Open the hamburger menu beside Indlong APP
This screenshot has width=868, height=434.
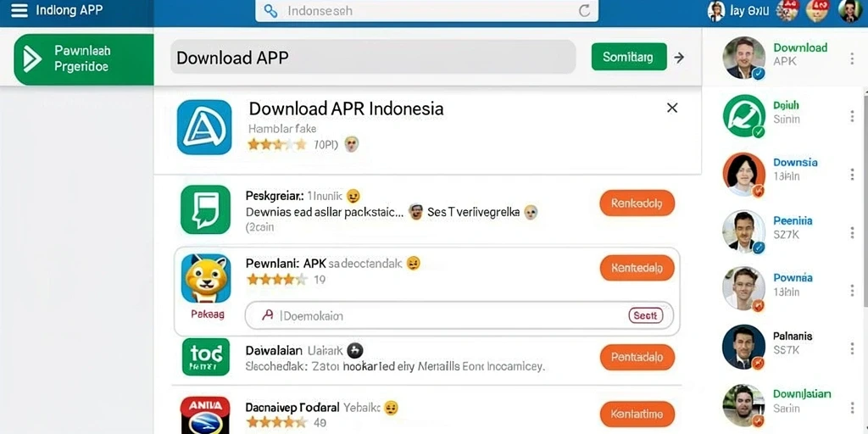click(x=19, y=10)
